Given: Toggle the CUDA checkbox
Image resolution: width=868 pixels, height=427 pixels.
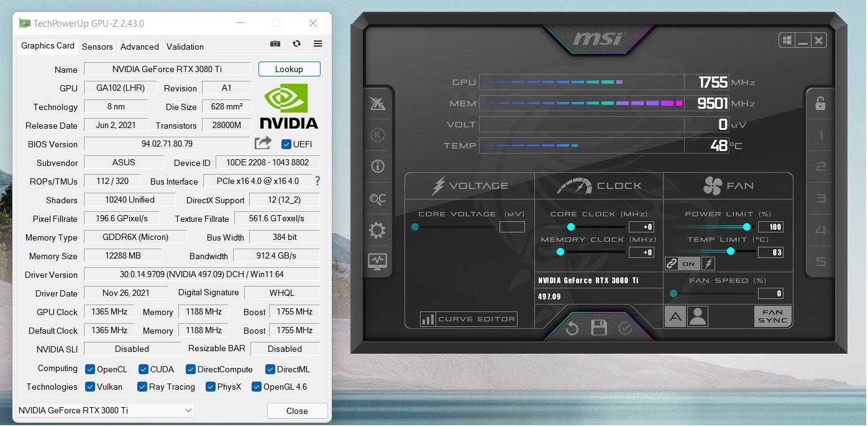Looking at the screenshot, I should point(144,369).
